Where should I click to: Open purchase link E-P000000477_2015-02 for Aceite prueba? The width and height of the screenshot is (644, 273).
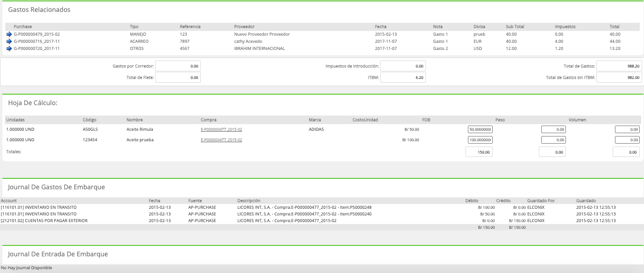point(221,140)
